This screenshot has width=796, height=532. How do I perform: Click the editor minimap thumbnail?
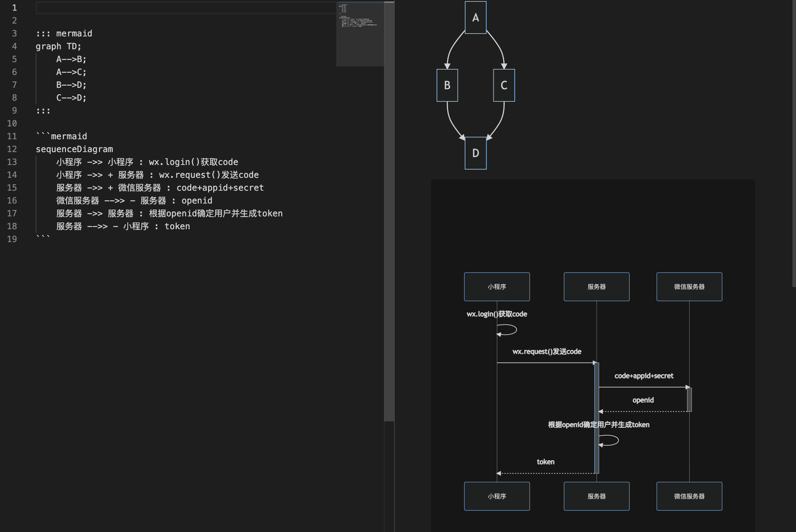[x=360, y=34]
